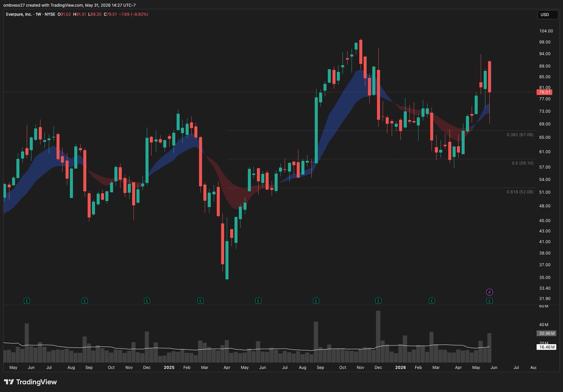Click the 16.46M volume average label

point(546,347)
